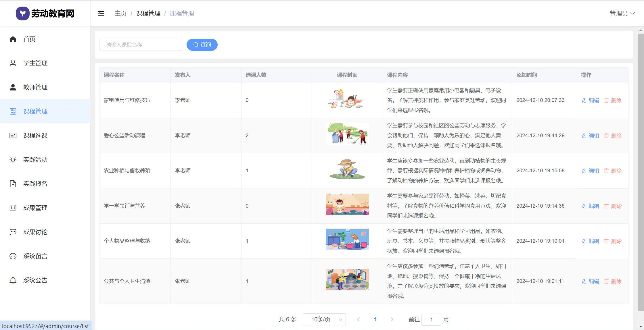The image size is (644, 330).
Task: Click the home icon beside 首页
Action: [13, 39]
